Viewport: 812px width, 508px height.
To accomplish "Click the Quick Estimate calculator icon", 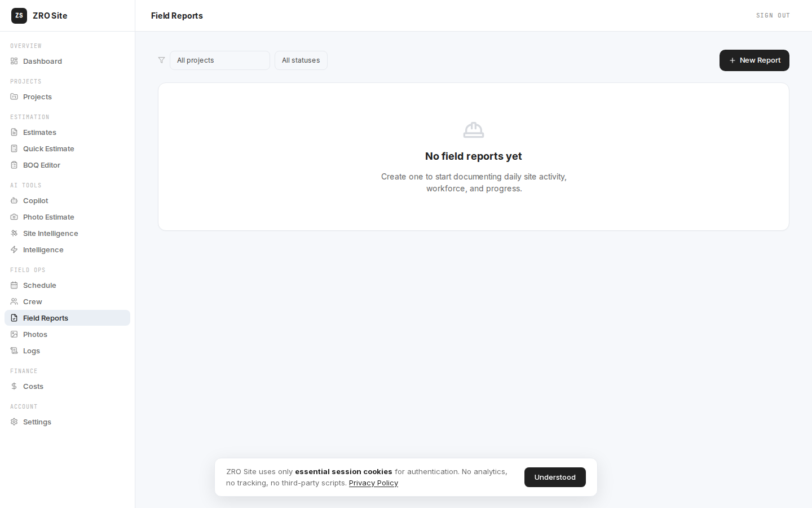I will [x=14, y=148].
